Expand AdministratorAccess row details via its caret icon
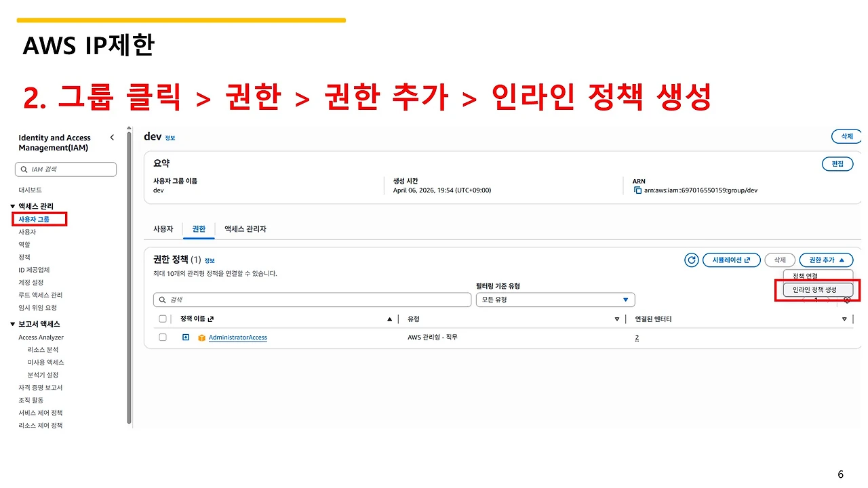The image size is (868, 488). (x=185, y=337)
